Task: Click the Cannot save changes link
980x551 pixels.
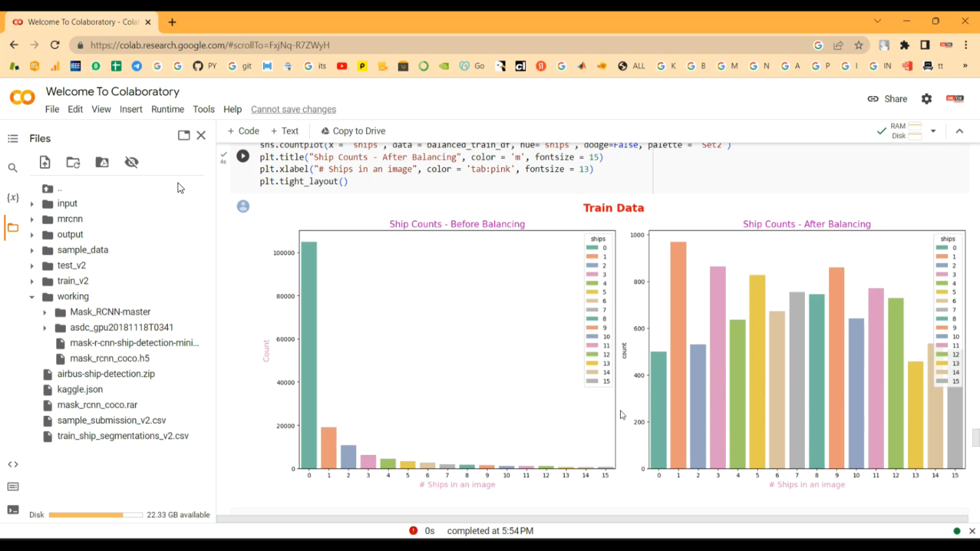Action: coord(293,109)
